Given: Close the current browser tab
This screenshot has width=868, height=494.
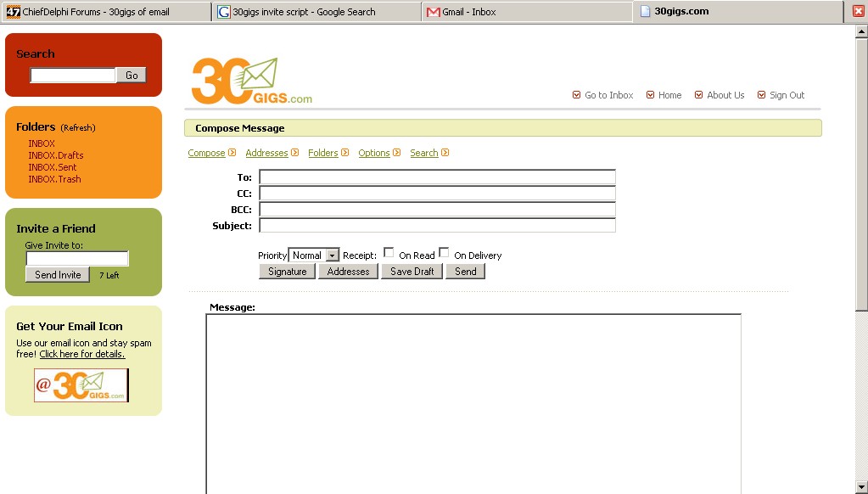Looking at the screenshot, I should 858,11.
